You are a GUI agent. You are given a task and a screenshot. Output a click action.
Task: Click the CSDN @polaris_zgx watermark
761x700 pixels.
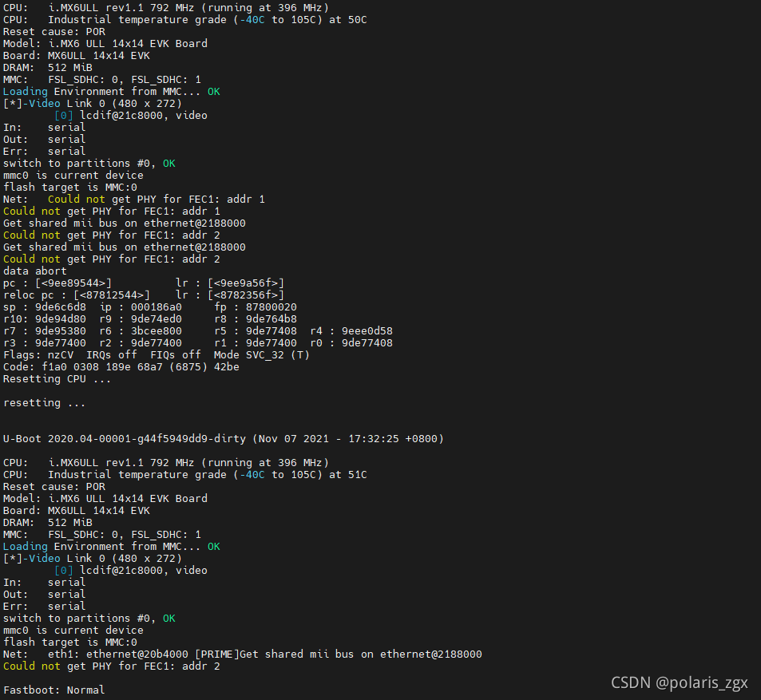tap(680, 682)
